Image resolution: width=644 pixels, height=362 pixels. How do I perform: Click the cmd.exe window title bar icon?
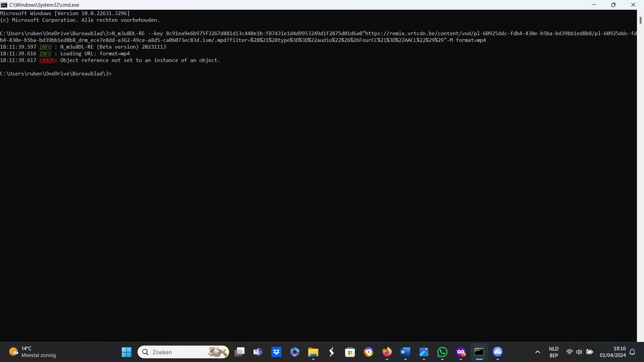pos(4,5)
